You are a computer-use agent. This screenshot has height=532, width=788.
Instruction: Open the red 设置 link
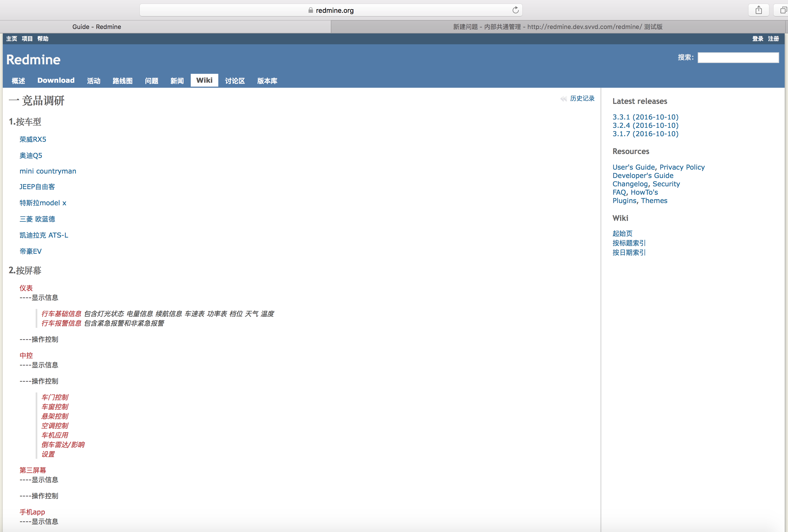48,454
